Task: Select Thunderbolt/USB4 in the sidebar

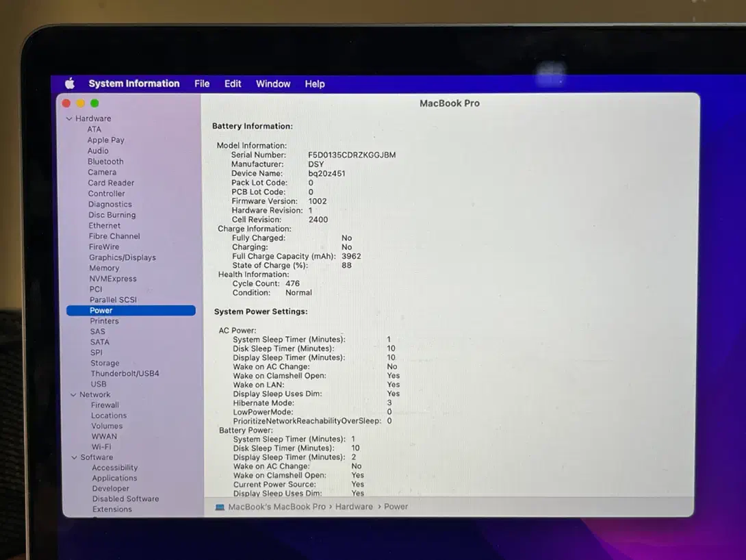Action: 125,374
